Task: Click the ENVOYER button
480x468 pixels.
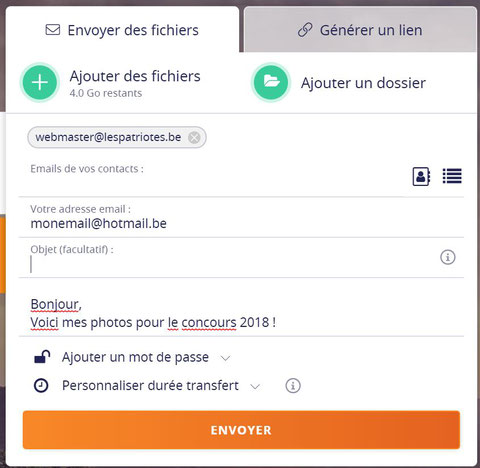Action: pyautogui.click(x=241, y=430)
